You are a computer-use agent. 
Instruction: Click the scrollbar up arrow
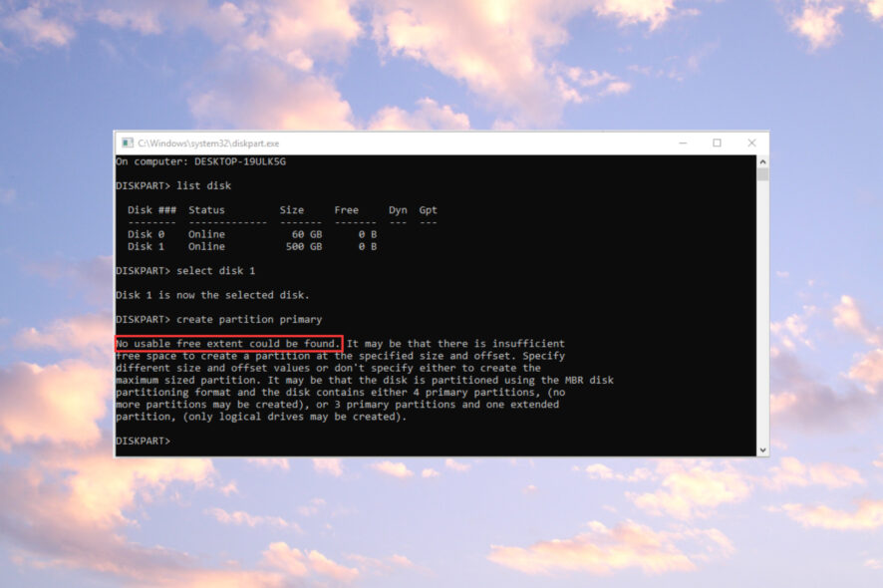(x=762, y=161)
